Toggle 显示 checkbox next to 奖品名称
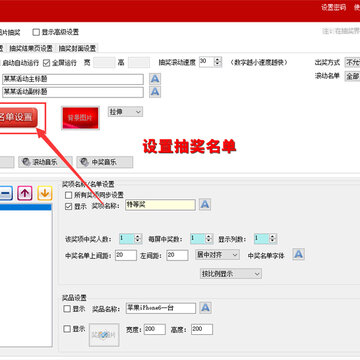 coord(67,309)
